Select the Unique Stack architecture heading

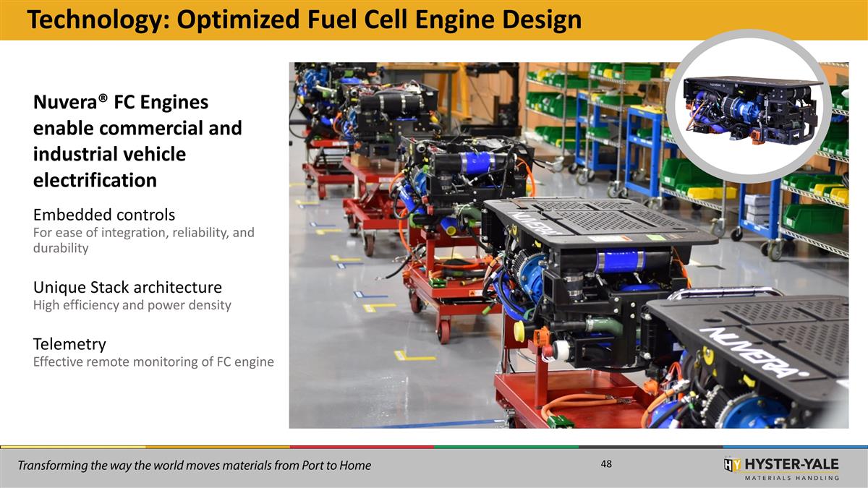pyautogui.click(x=127, y=287)
